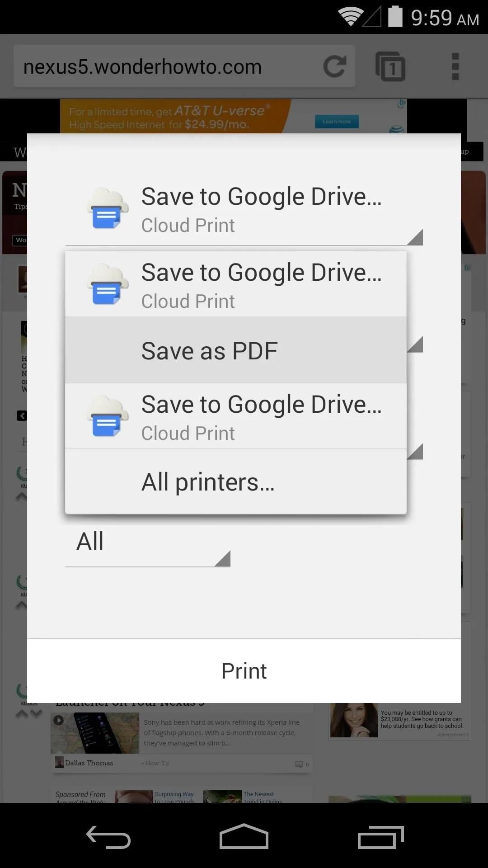Choose Save to Google Drive above Save as PDF

point(236,284)
